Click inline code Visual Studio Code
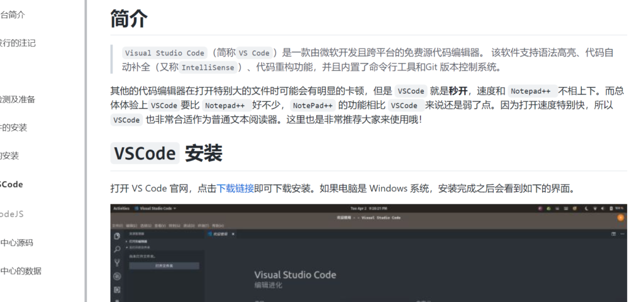 click(165, 53)
